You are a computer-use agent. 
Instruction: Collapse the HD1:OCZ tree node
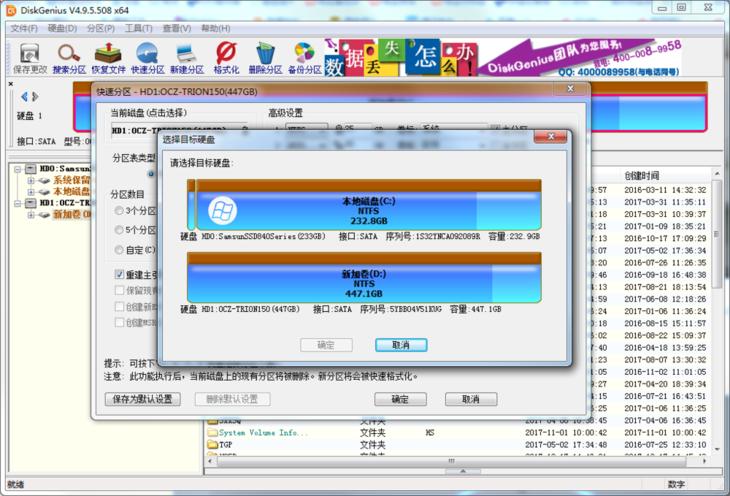point(18,204)
